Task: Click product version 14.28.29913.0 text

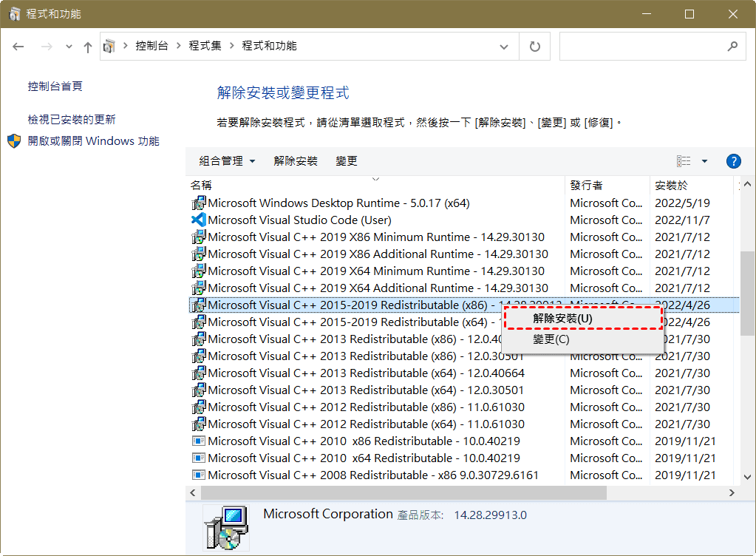Action: pyautogui.click(x=491, y=515)
